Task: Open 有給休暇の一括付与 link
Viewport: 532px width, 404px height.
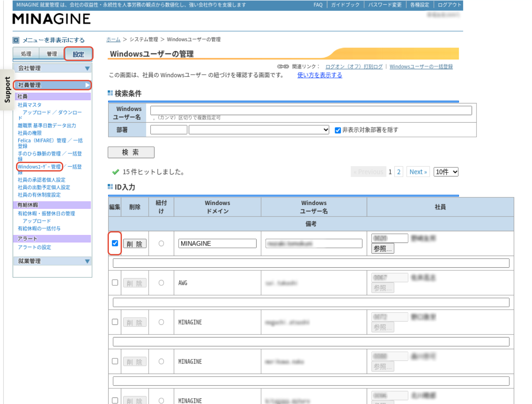Action: point(39,229)
